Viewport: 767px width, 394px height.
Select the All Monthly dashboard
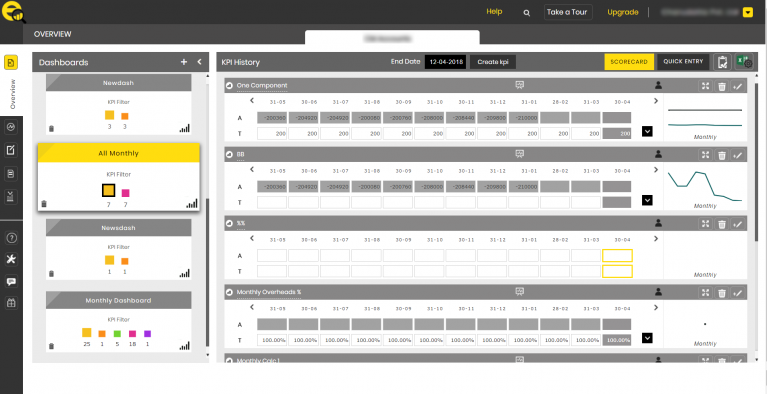pos(118,153)
